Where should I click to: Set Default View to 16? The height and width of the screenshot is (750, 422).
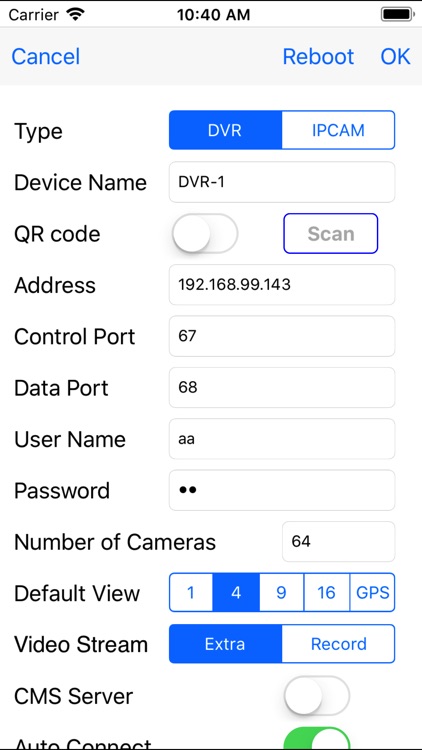(x=326, y=593)
